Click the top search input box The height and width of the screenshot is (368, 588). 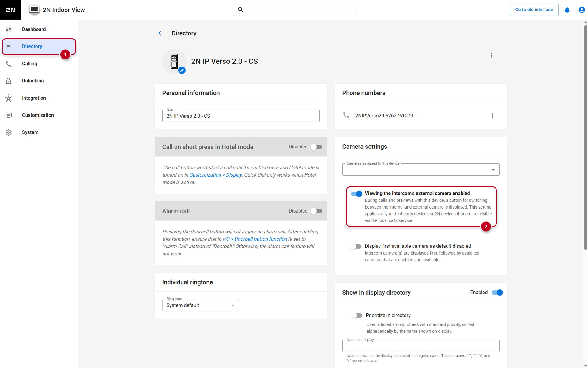294,10
